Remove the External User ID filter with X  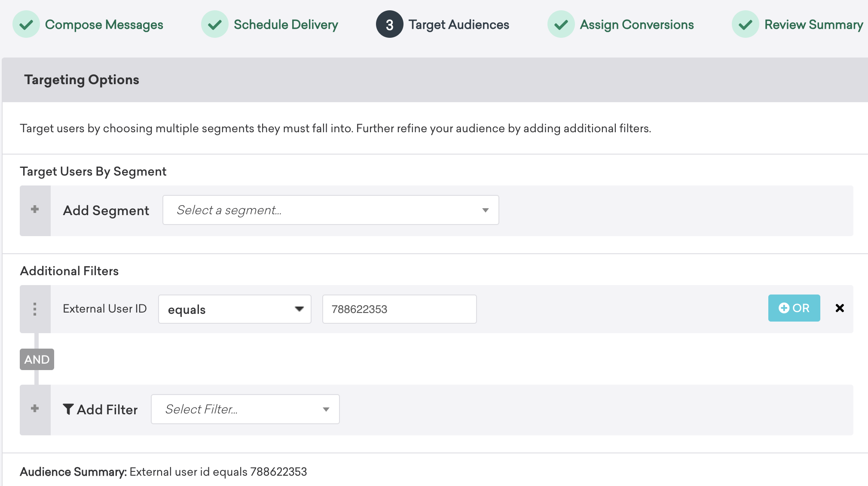[840, 308]
